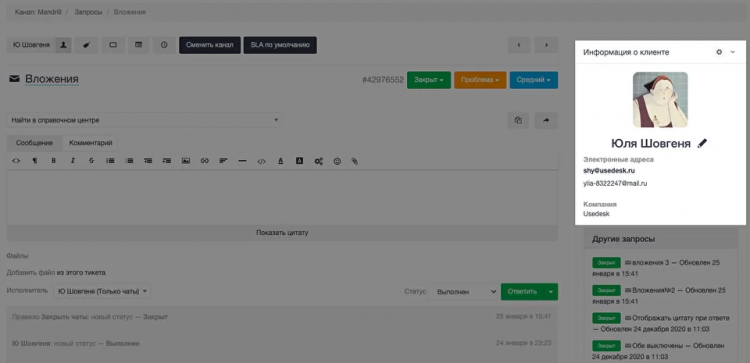Switch to the Комментарий tab
Screen dimensions: 750x363
click(x=90, y=143)
